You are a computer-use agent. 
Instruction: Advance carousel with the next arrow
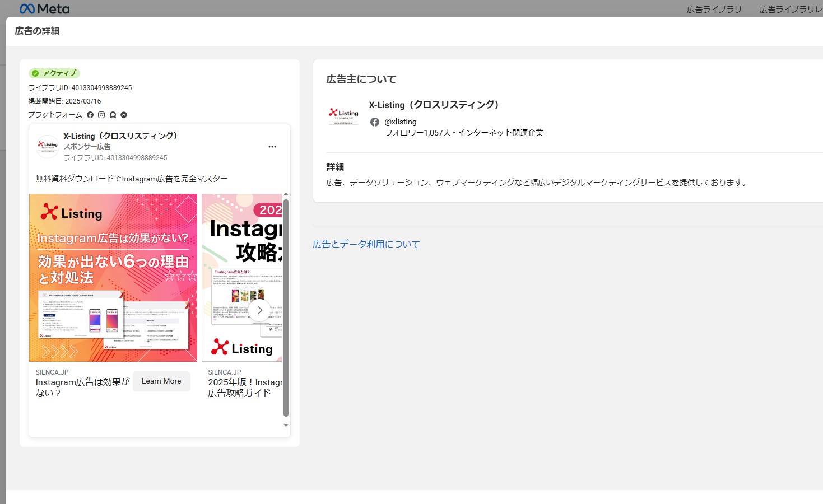[259, 310]
